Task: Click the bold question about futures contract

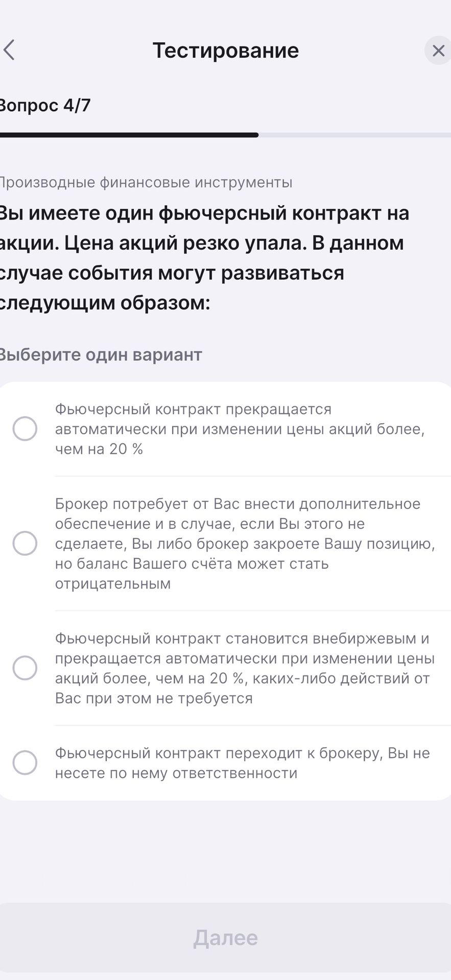Action: pyautogui.click(x=204, y=258)
